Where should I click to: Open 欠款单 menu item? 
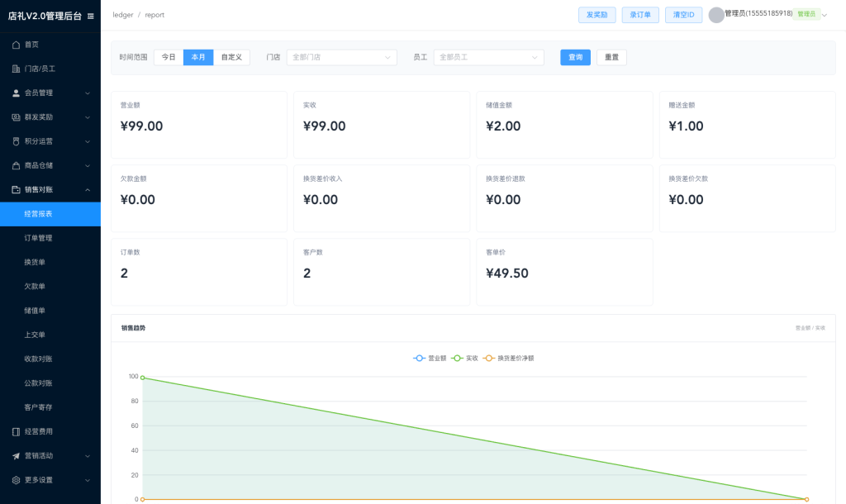(x=50, y=287)
